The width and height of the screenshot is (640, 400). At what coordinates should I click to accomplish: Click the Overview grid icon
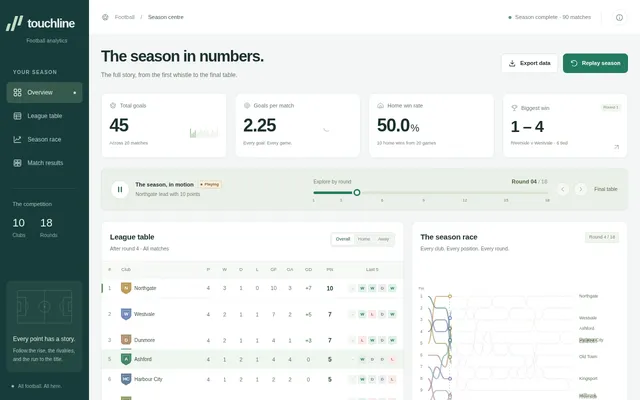pyautogui.click(x=17, y=93)
